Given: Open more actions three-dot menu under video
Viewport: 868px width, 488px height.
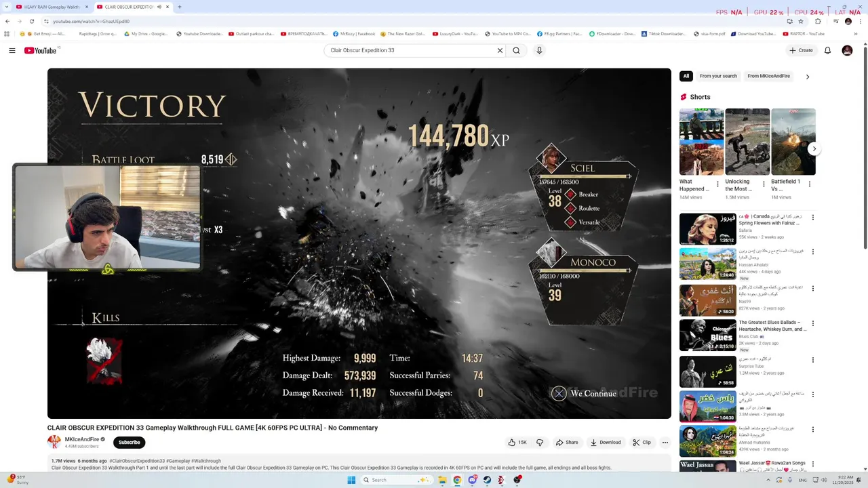Looking at the screenshot, I should coord(665,443).
